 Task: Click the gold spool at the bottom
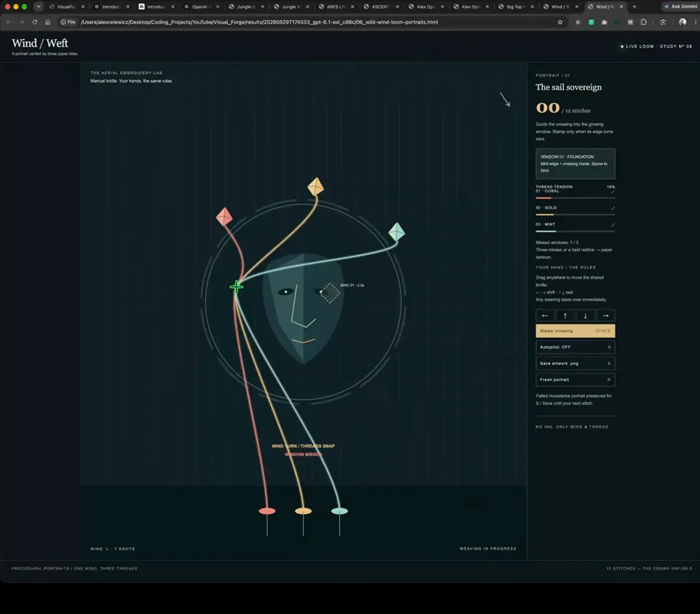[x=303, y=511]
